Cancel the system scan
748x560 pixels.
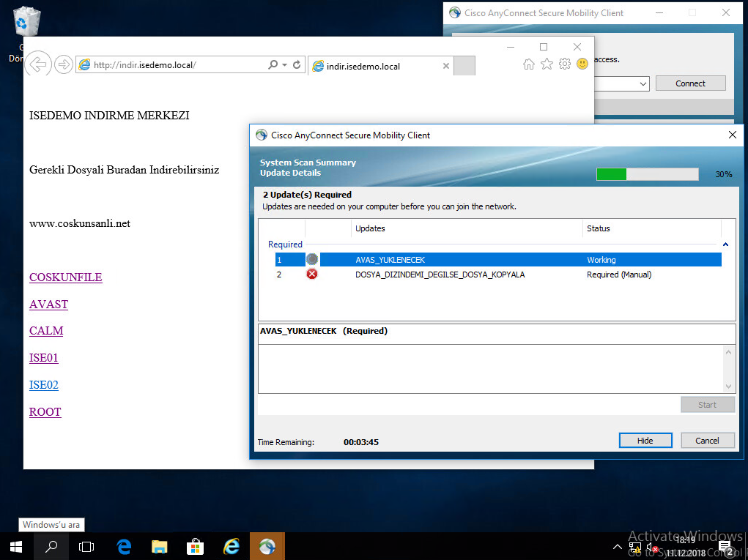(x=708, y=441)
